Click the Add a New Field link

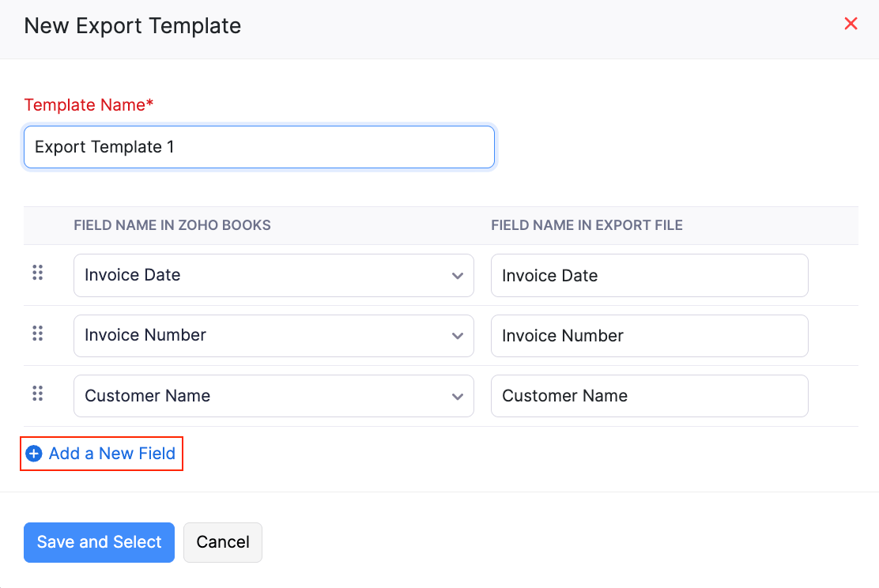111,453
